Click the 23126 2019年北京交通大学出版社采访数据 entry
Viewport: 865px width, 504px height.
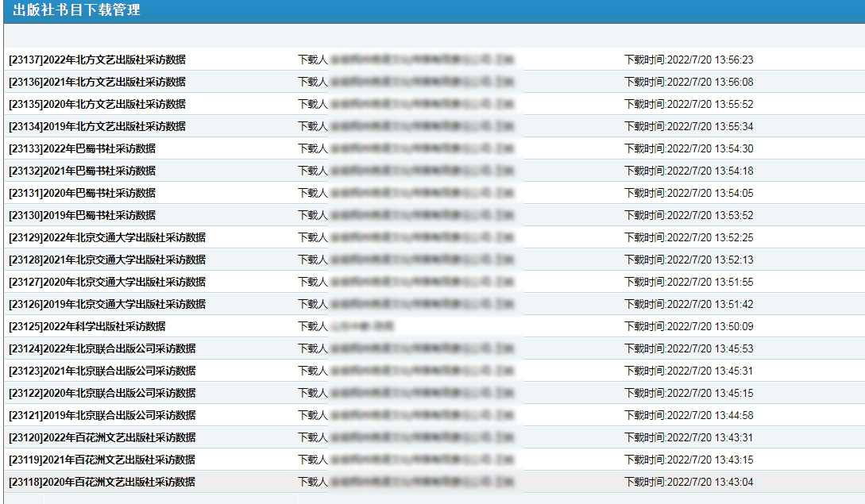coord(107,304)
